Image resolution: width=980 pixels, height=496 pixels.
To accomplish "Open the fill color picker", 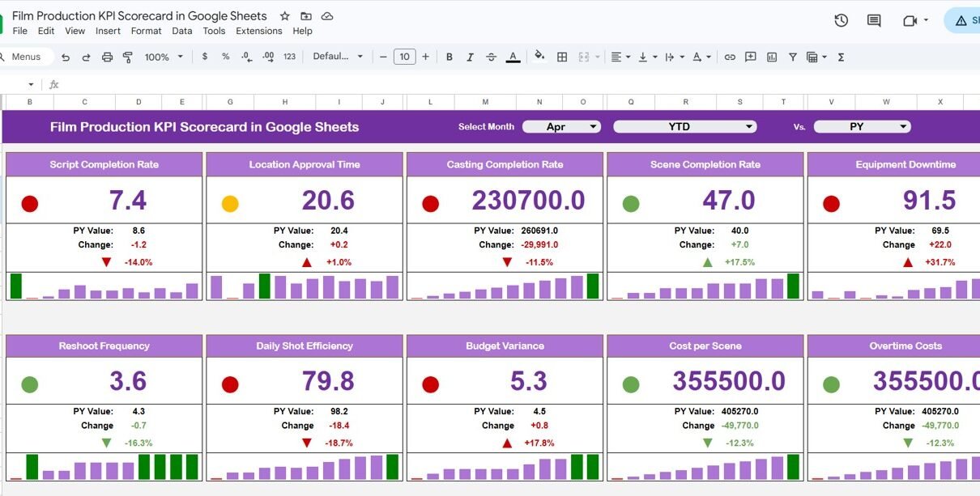I will coord(539,57).
